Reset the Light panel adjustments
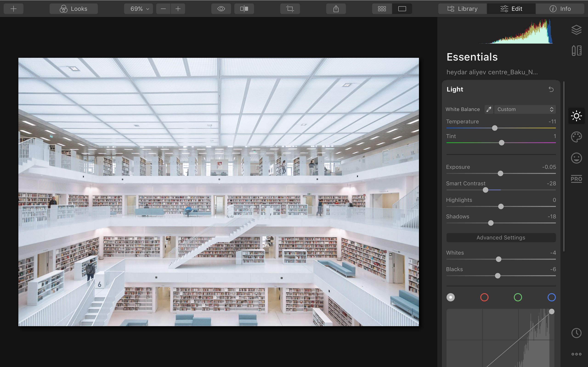Screen dimensions: 588x367 tap(551, 89)
